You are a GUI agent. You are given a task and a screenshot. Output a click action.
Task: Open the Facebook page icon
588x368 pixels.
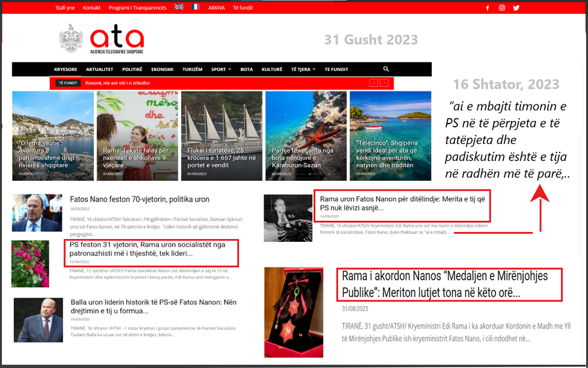pyautogui.click(x=488, y=8)
